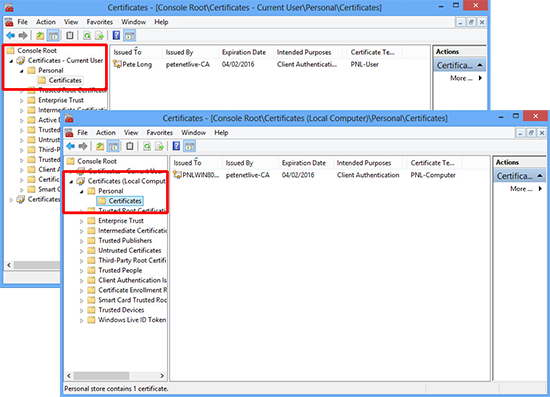
Task: Click Back arrow in Local Computer window toolbar
Action: [x=71, y=146]
